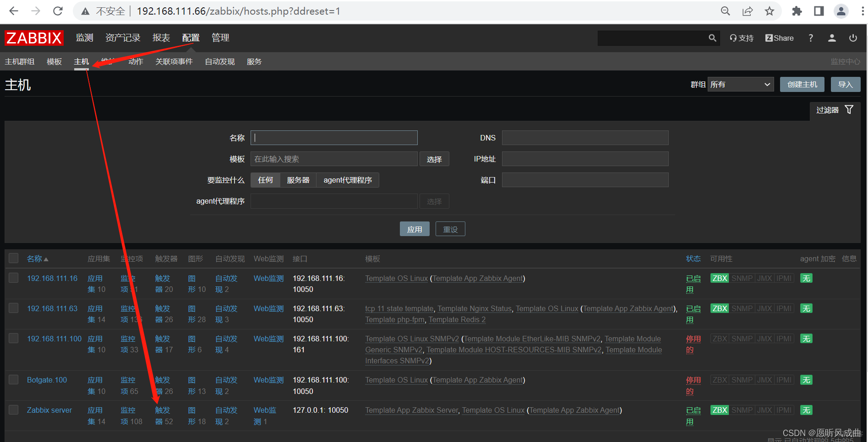868x442 pixels.
Task: Click the 已启用 status for 192.168.111.16
Action: click(693, 284)
